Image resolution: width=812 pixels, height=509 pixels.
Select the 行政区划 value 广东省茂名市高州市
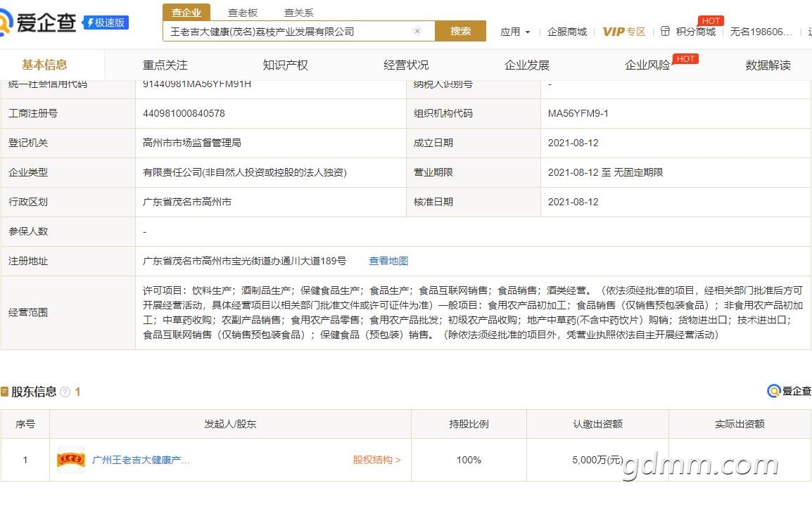tap(187, 202)
